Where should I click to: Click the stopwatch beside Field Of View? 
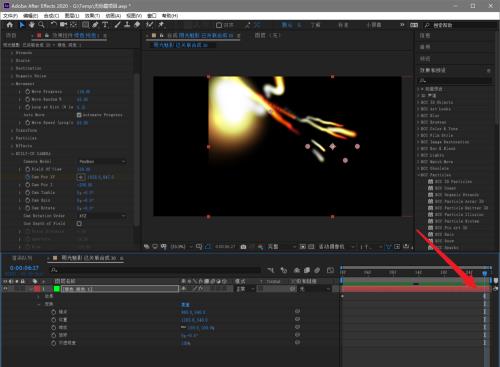tap(28, 169)
